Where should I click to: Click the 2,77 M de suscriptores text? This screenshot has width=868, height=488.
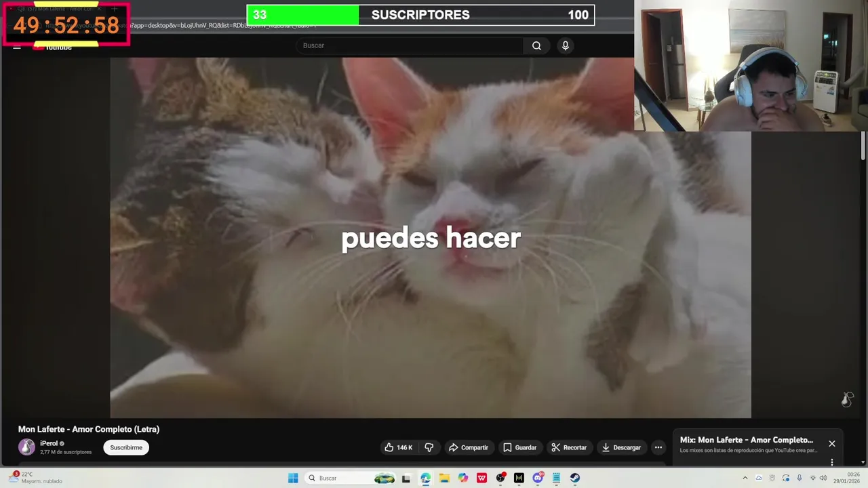point(66,452)
